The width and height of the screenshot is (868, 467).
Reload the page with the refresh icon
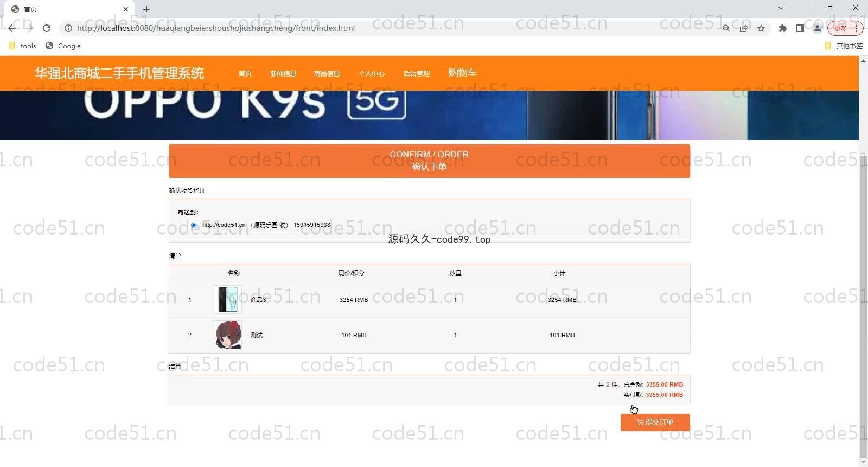47,28
